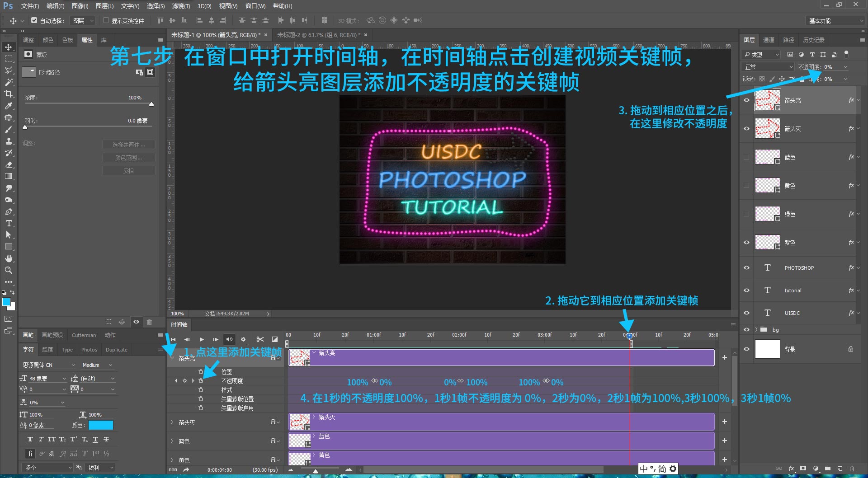
Task: Play the timeline animation
Action: coord(202,339)
